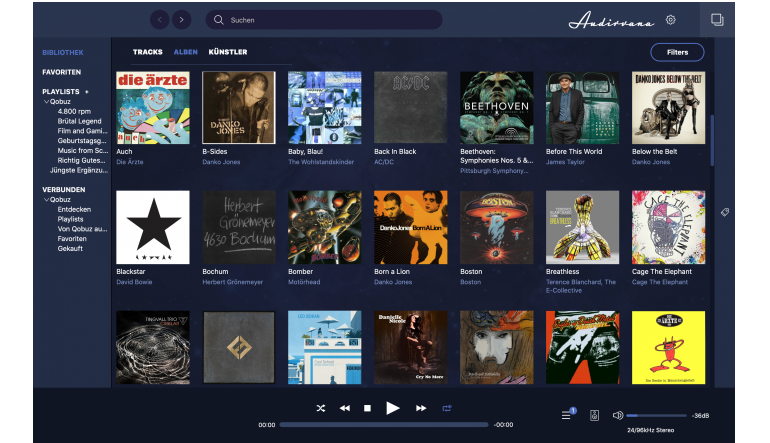The width and height of the screenshot is (770, 443).
Task: Open BIBLIOTHEK in the sidebar
Action: (x=63, y=53)
